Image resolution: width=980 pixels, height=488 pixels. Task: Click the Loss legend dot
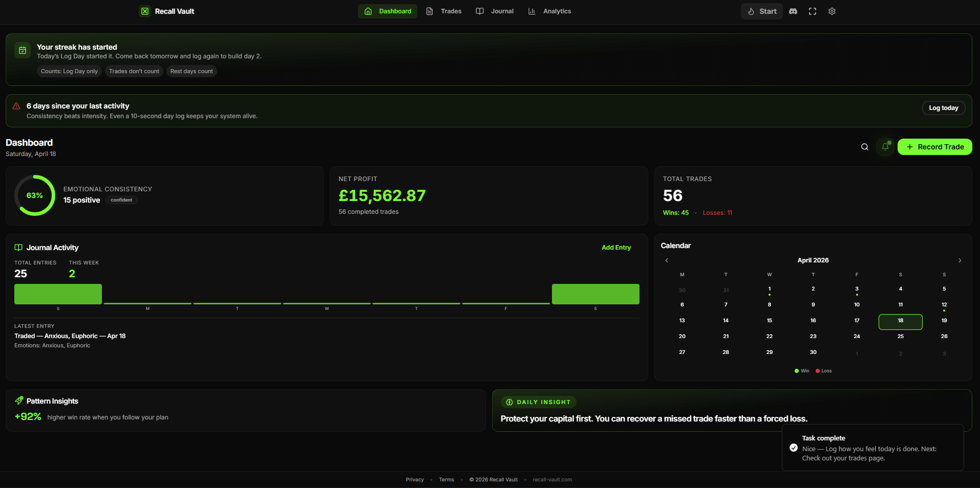pyautogui.click(x=818, y=371)
